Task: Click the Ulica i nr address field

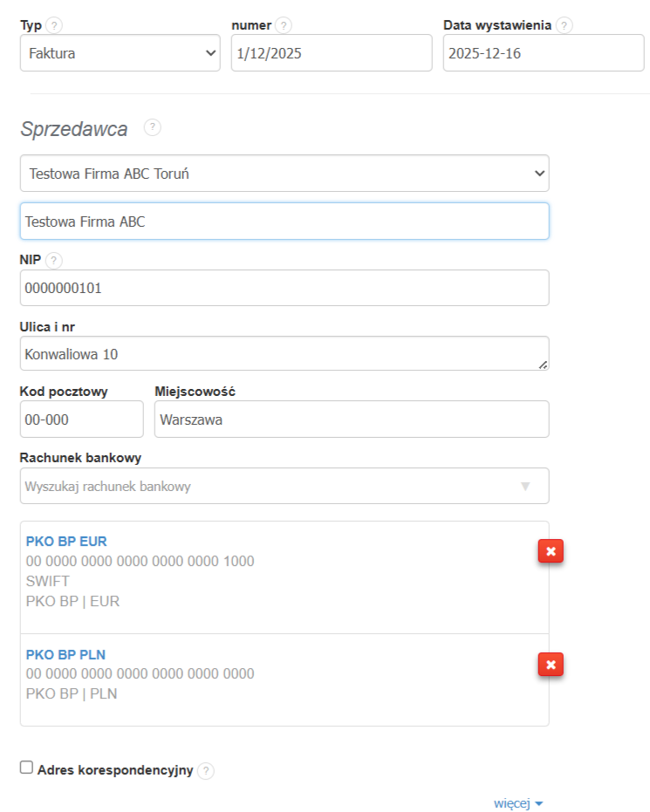Action: pos(284,354)
